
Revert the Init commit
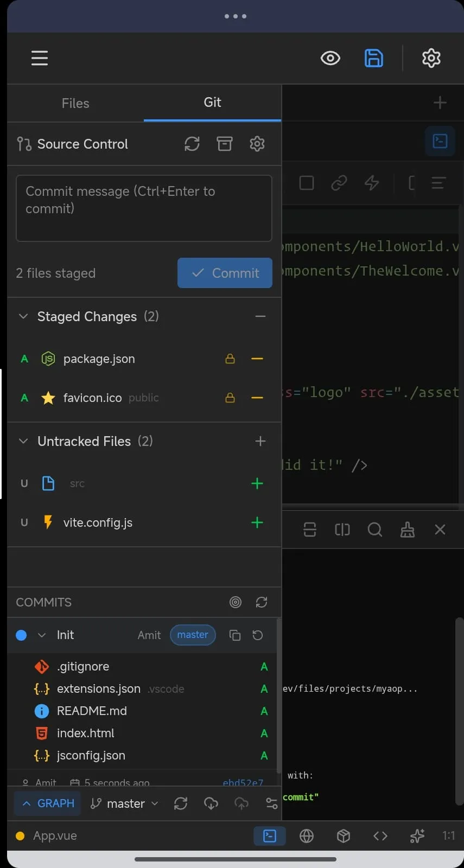click(258, 635)
